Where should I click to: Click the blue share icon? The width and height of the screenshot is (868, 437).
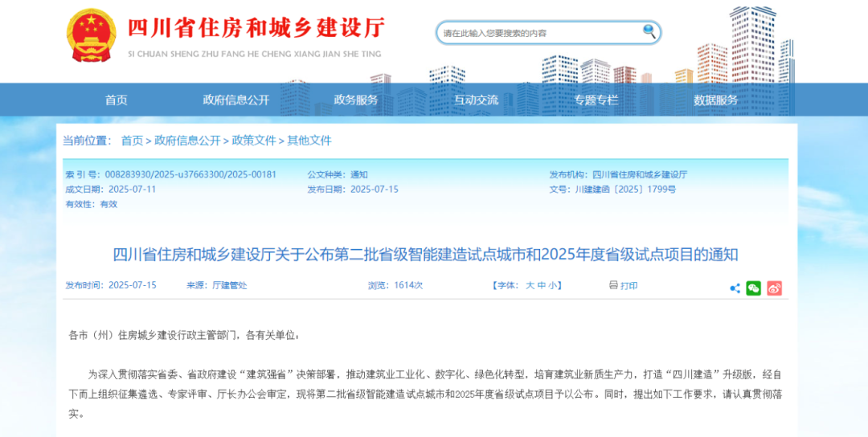(735, 288)
